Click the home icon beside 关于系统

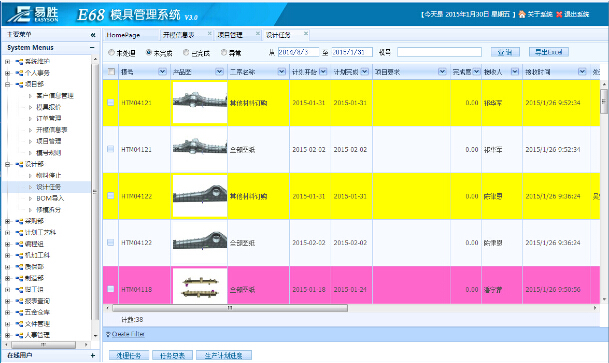click(x=522, y=14)
